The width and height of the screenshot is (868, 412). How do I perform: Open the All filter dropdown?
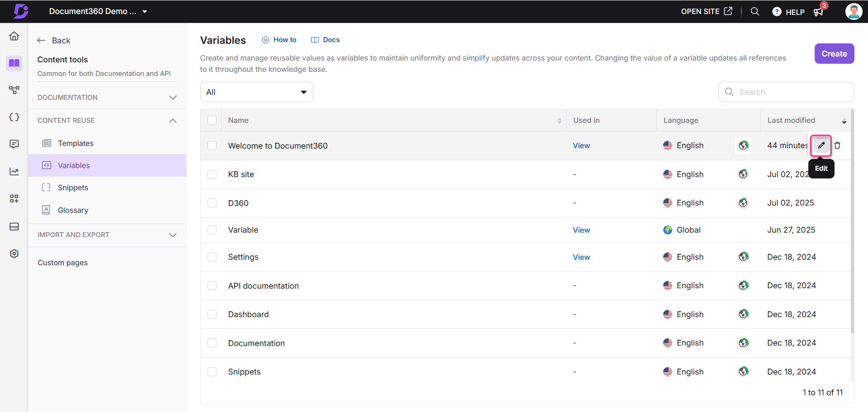click(256, 92)
